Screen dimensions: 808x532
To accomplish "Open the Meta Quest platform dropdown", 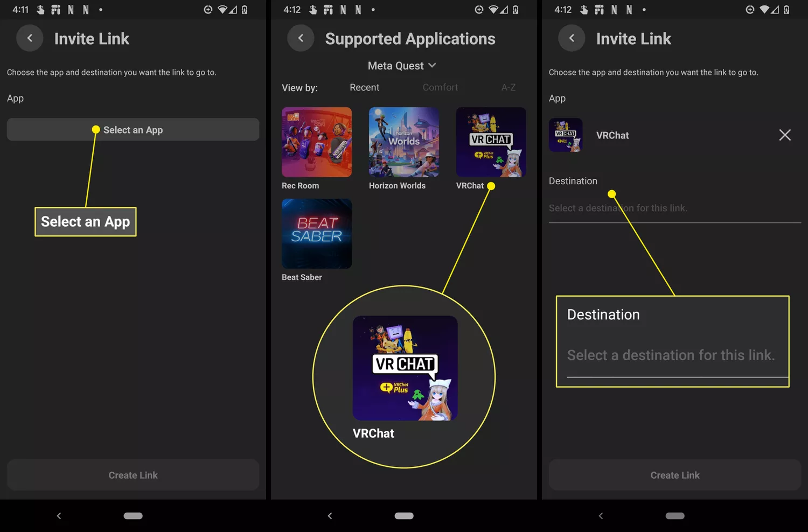I will [402, 66].
